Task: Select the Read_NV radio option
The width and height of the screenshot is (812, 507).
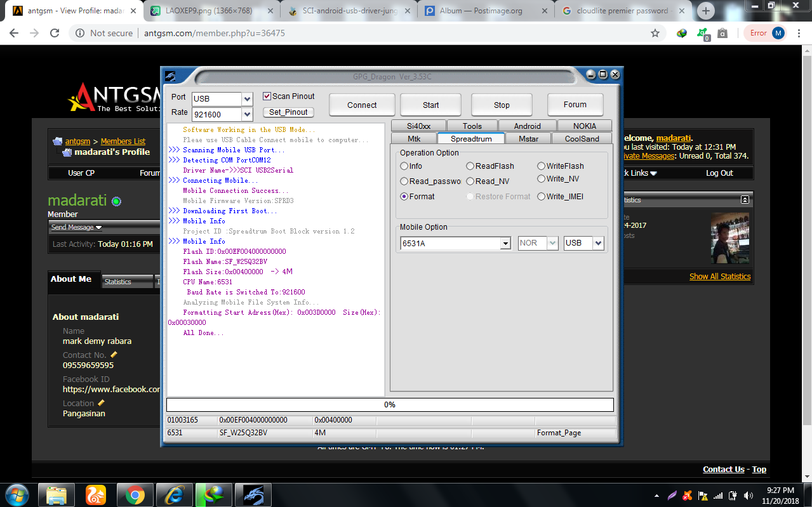Action: (470, 181)
